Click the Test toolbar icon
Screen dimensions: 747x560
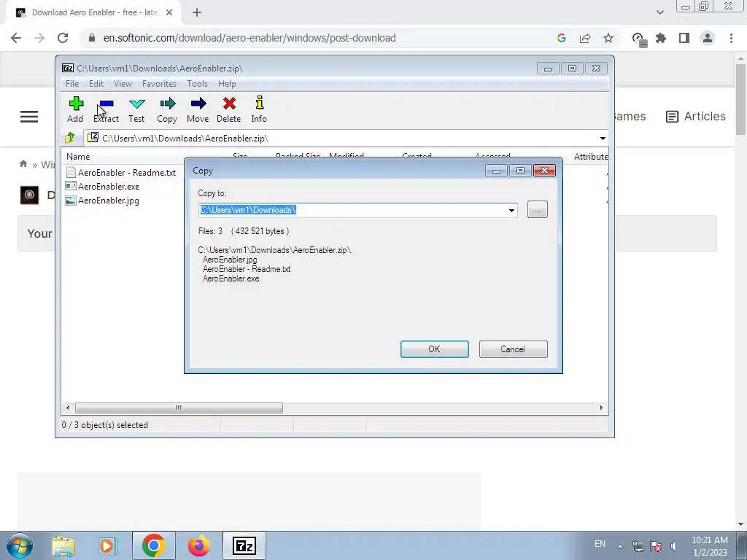(136, 109)
